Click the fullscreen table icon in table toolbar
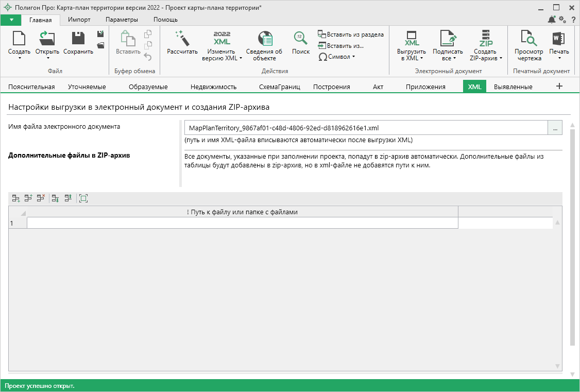 coord(83,198)
